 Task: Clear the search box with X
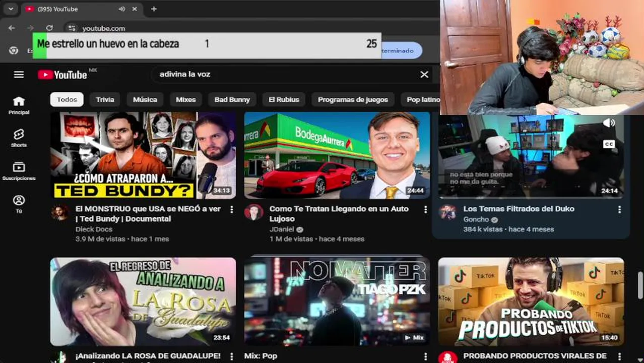pyautogui.click(x=424, y=75)
